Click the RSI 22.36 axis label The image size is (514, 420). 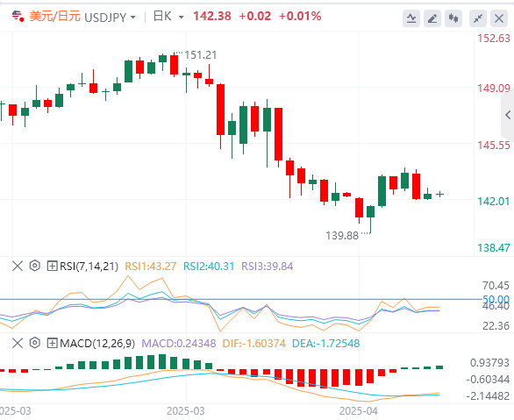[x=496, y=325]
